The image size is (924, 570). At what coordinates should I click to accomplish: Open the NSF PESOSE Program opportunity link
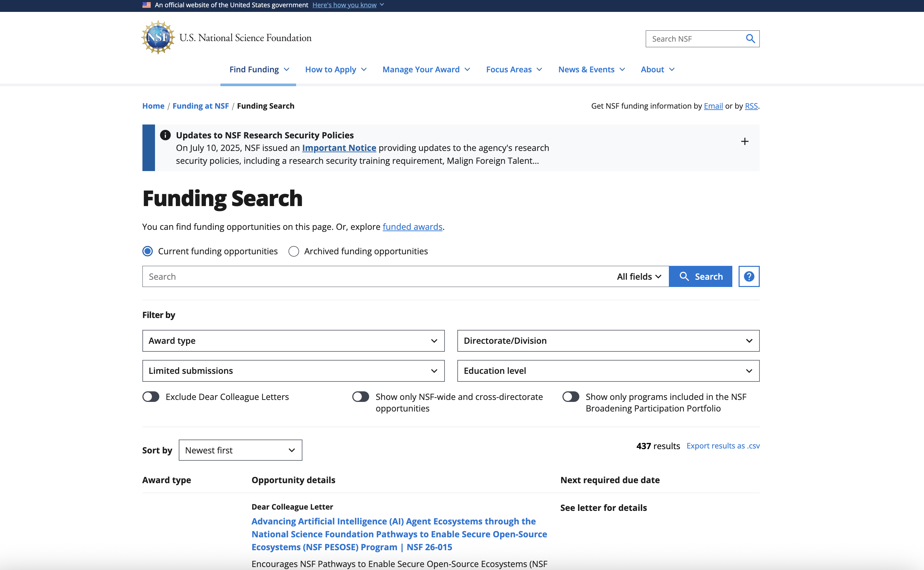[399, 534]
